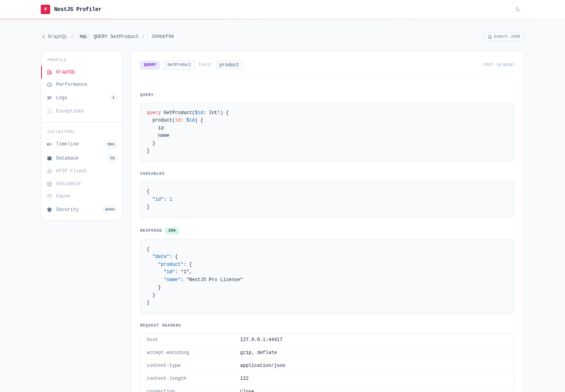565x392 pixels.
Task: Click the 209b6f98 token chip
Action: click(x=162, y=37)
